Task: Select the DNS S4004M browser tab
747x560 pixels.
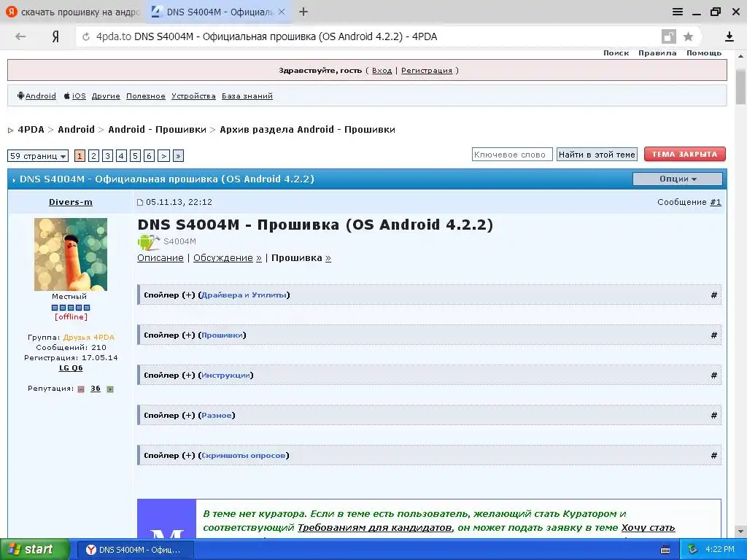Action: coord(219,12)
